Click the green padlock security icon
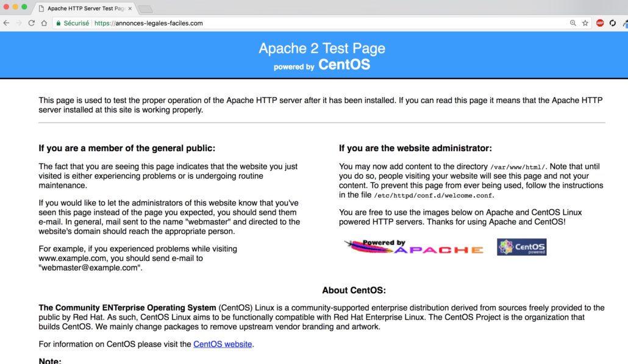Viewport: 628px width, 364px height. 59,23
